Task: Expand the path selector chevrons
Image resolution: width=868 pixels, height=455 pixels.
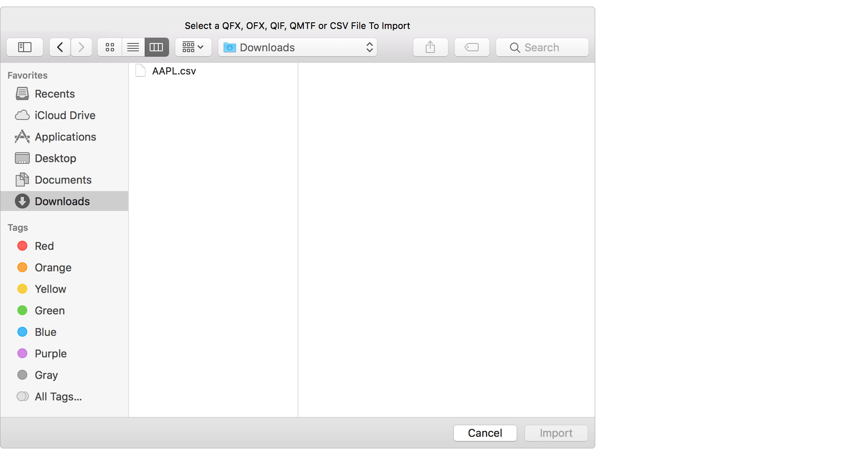Action: (369, 47)
